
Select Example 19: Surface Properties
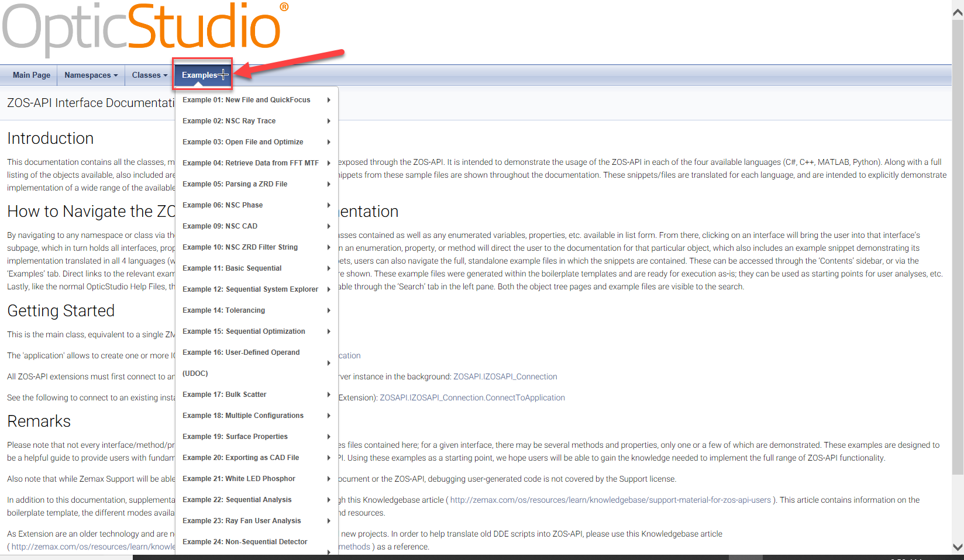(257, 437)
